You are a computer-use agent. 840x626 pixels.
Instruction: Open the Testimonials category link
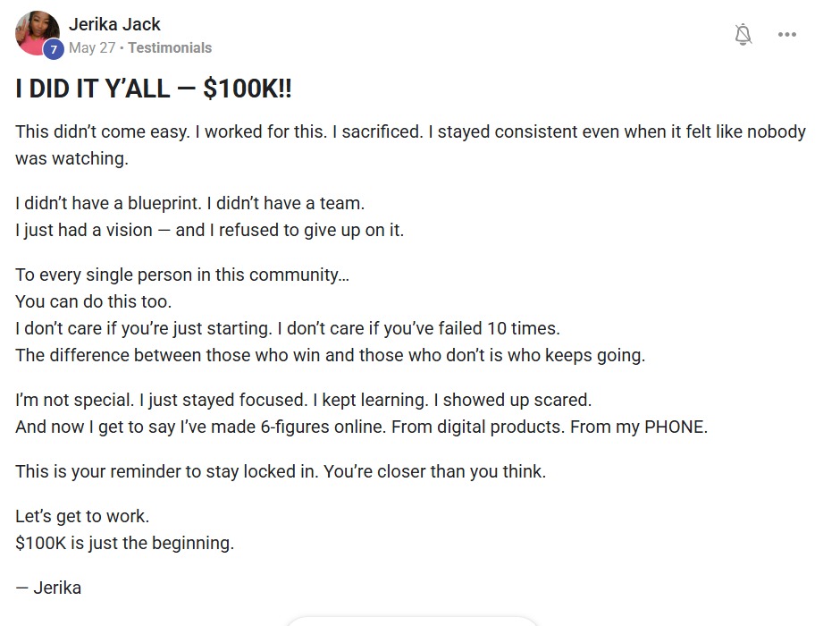[x=170, y=47]
